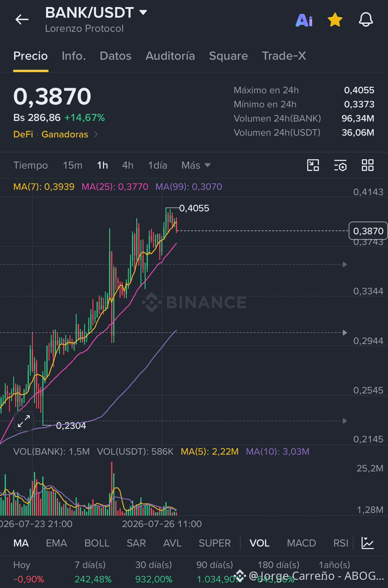Open the Square tab

click(x=228, y=56)
